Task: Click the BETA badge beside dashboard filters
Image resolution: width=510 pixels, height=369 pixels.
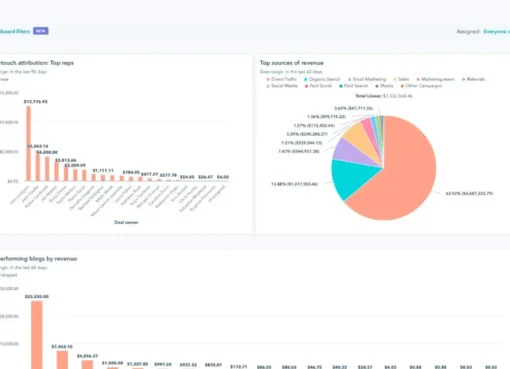Action: (x=41, y=31)
